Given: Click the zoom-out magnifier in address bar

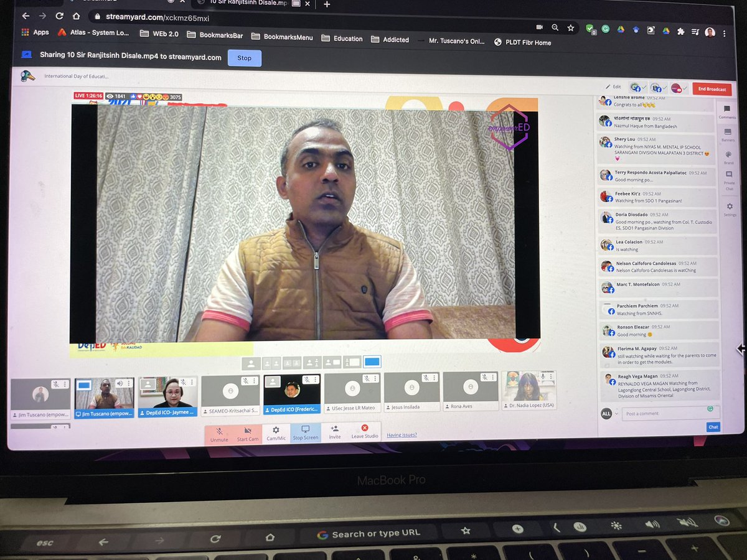Looking at the screenshot, I should point(555,28).
